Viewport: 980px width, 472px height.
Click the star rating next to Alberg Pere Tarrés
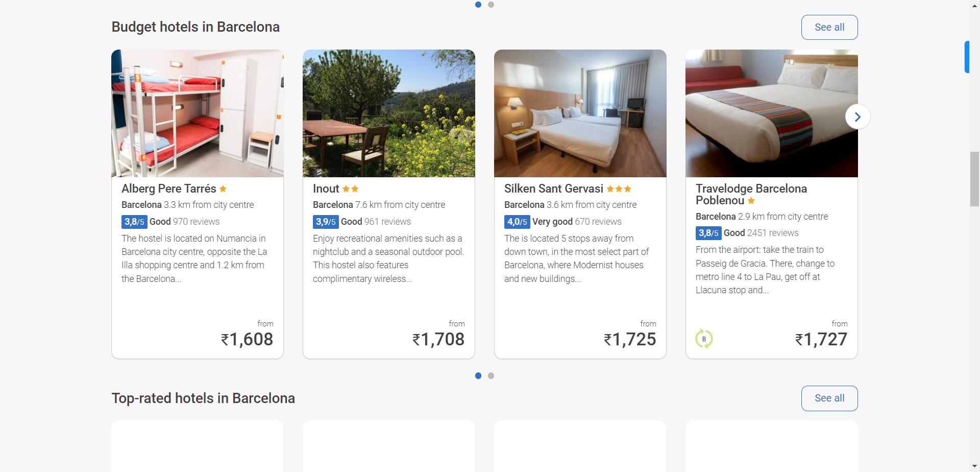tap(223, 189)
